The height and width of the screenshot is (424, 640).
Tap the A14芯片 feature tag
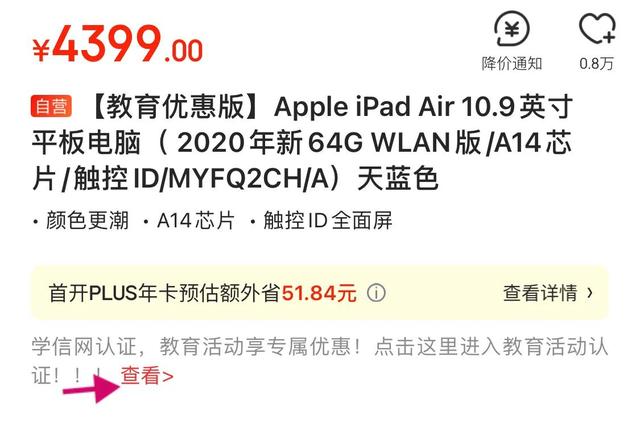(x=190, y=221)
